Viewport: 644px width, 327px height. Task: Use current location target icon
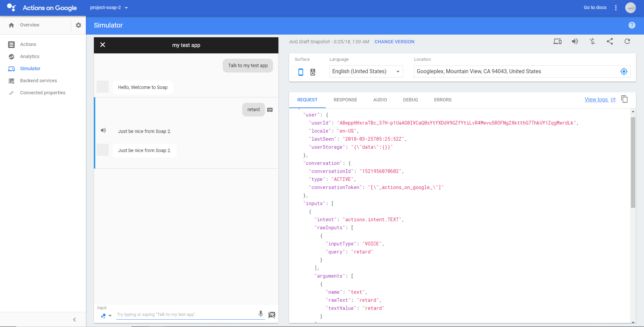(x=624, y=72)
